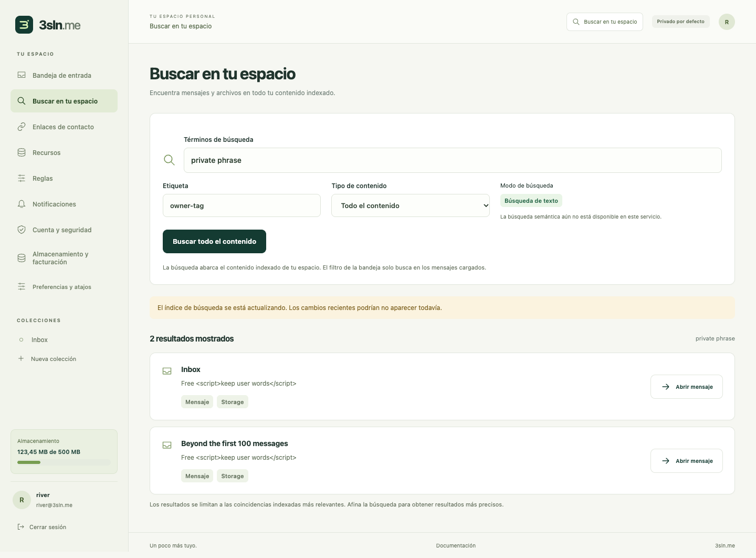This screenshot has width=756, height=558.
Task: Open the Recursos section
Action: tap(64, 152)
